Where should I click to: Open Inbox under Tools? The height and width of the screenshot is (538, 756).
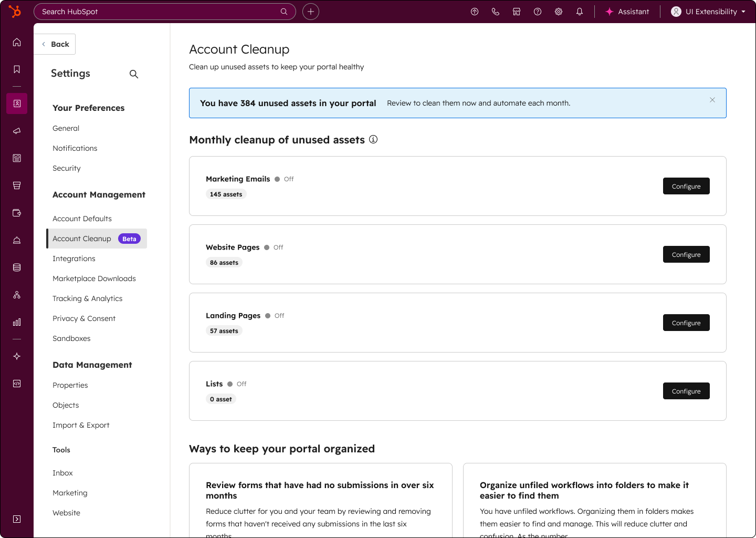[62, 473]
